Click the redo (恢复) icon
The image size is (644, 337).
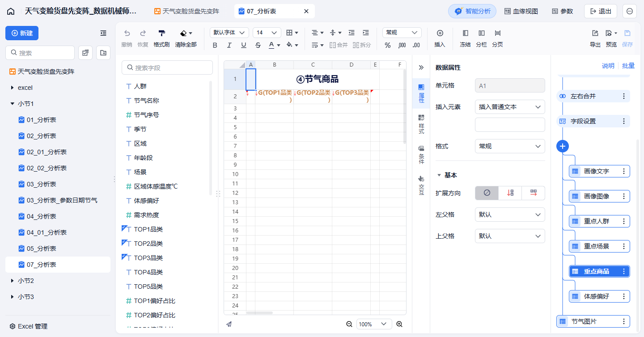143,33
